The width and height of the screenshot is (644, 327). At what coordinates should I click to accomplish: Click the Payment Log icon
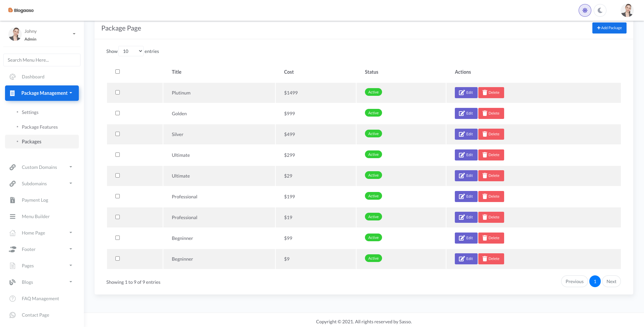coord(13,200)
